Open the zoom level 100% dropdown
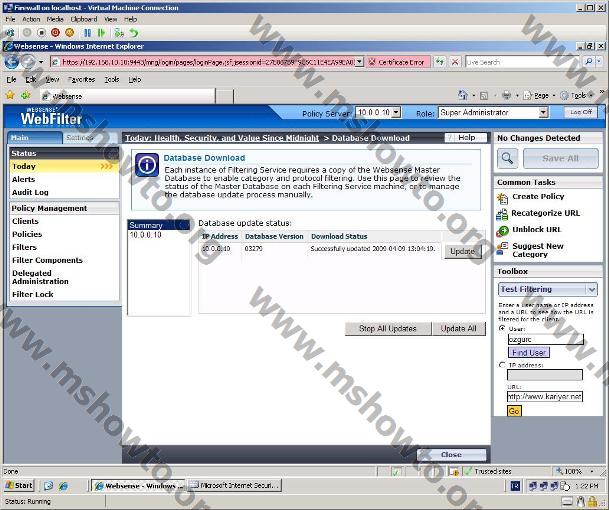This screenshot has width=609, height=510. (x=592, y=471)
